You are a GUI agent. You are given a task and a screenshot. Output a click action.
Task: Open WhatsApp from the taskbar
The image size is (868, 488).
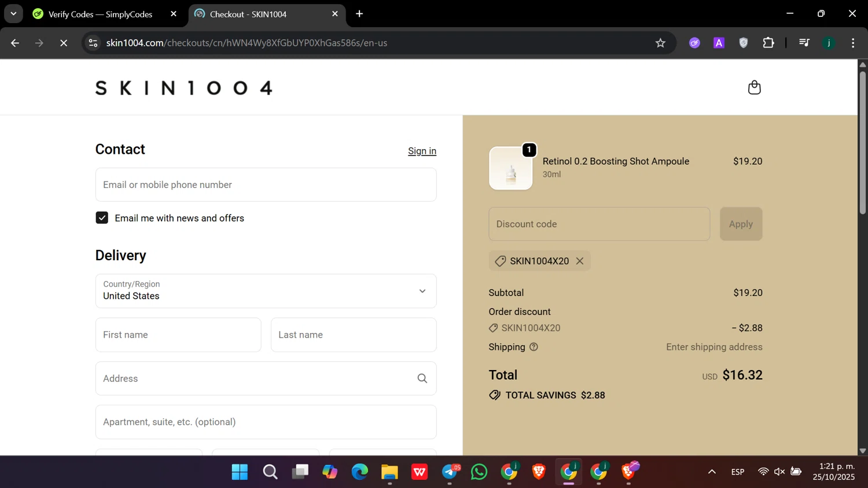coord(479,472)
